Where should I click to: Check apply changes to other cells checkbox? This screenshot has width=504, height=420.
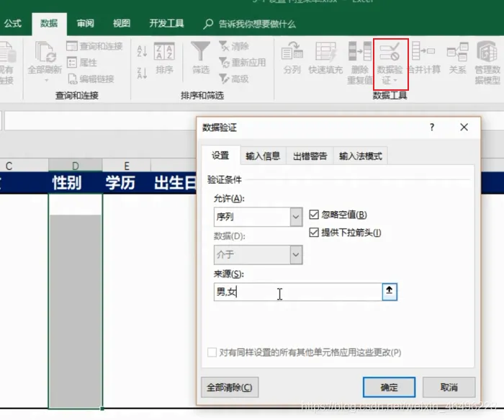(212, 352)
